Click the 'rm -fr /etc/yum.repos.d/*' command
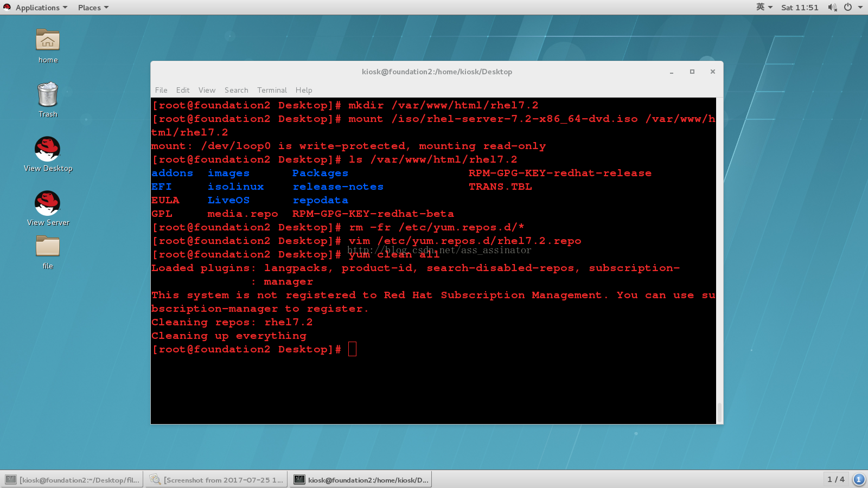 pos(436,227)
